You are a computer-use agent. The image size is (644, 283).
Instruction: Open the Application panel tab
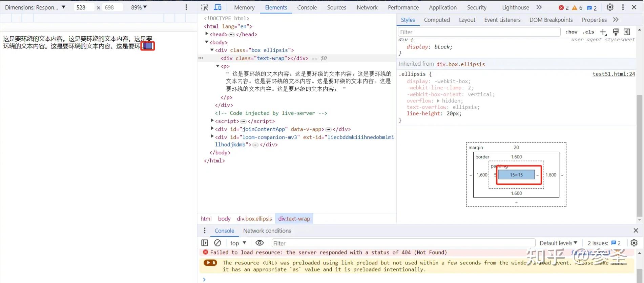click(x=442, y=7)
